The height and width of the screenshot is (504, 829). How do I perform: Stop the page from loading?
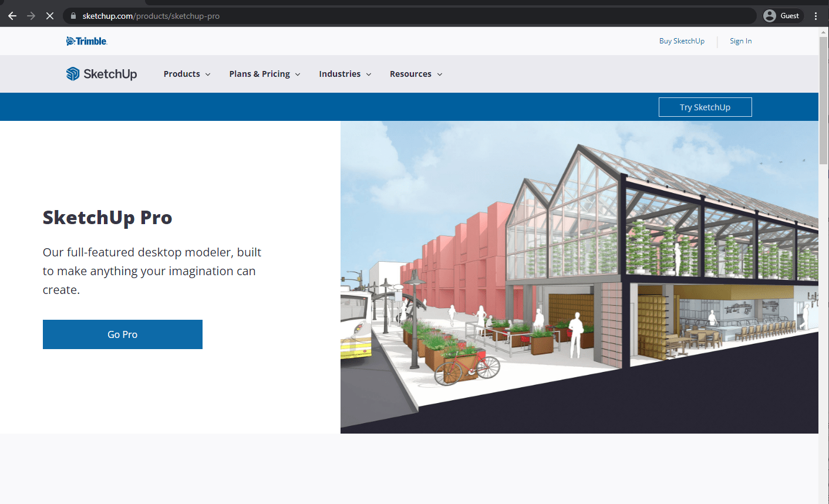(49, 15)
